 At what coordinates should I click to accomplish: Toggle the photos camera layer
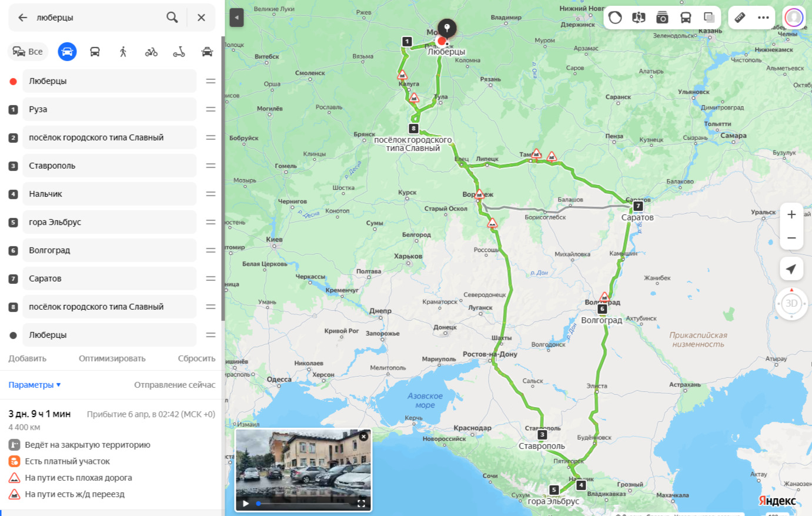tap(662, 18)
